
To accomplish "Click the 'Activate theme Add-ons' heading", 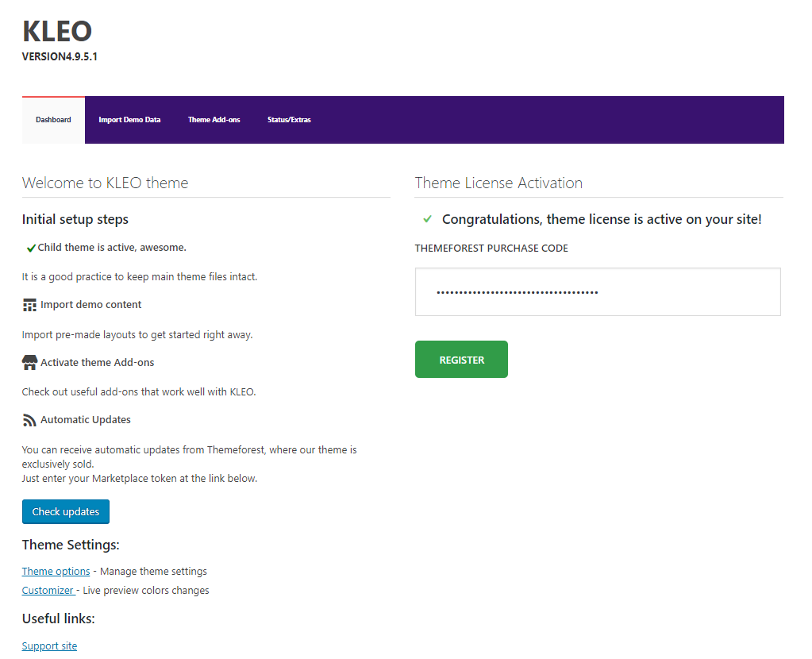I will point(98,363).
